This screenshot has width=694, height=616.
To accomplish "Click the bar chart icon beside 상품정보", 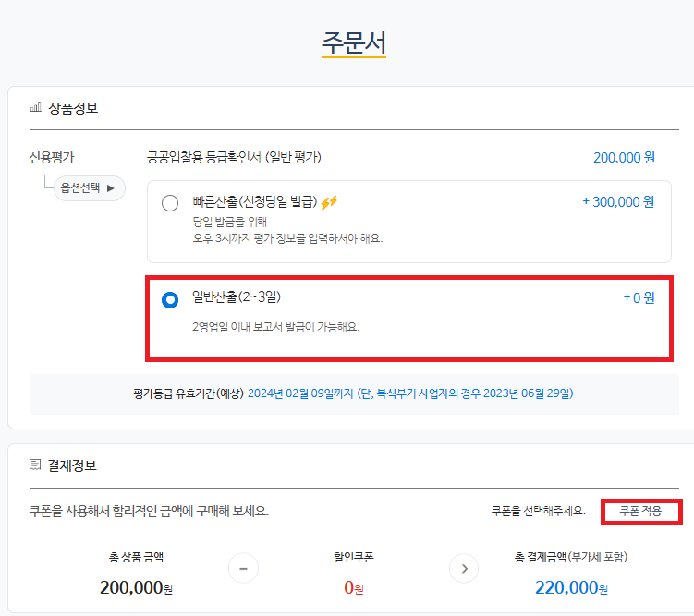I will (35, 108).
